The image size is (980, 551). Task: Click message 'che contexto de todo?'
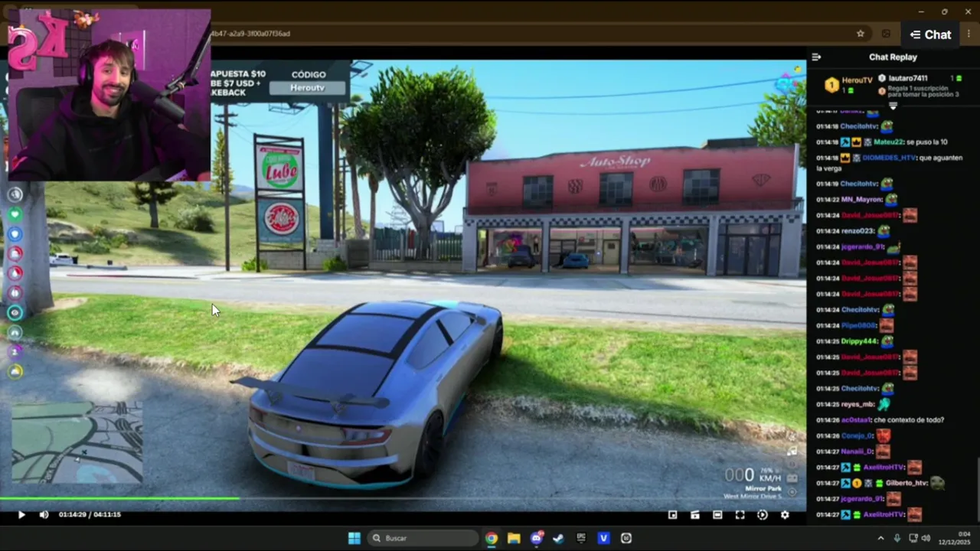pos(910,420)
